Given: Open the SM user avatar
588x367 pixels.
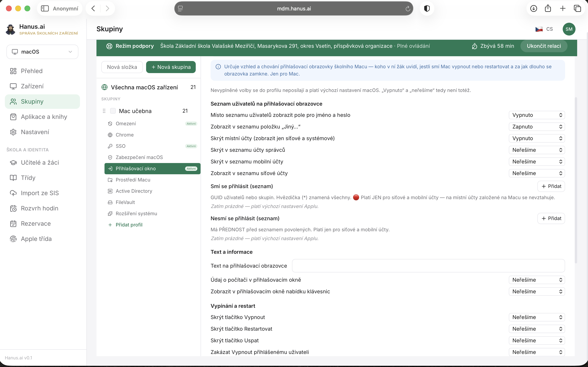Looking at the screenshot, I should pos(569,29).
